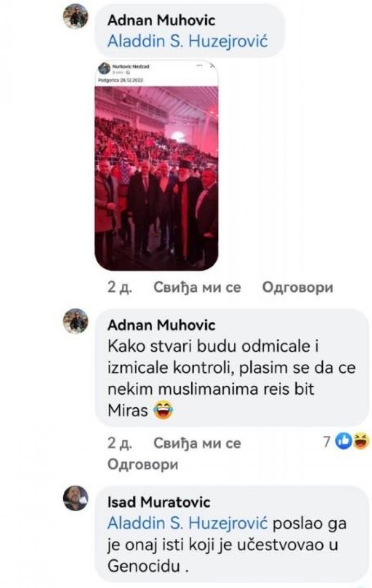
Task: Click the laughing emoji after the word Miras
Action: (x=163, y=411)
